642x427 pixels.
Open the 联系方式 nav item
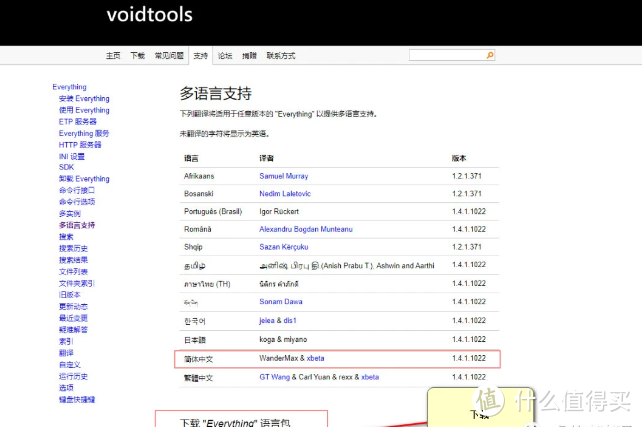pyautogui.click(x=281, y=56)
